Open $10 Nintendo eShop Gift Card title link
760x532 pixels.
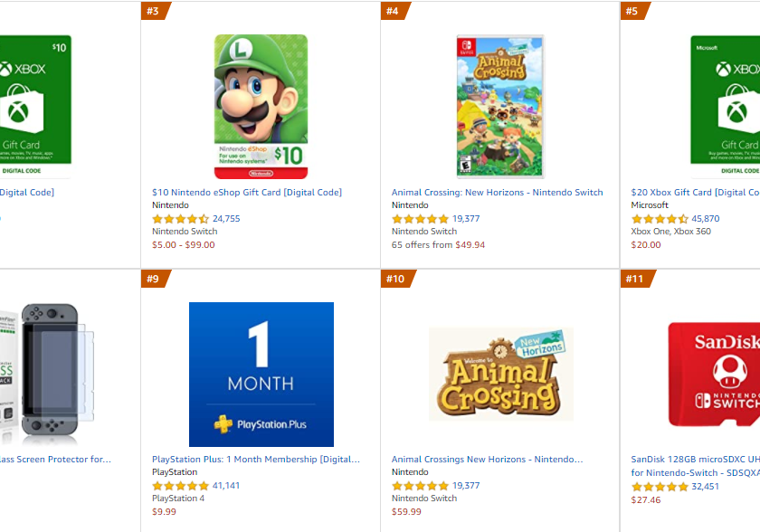(247, 193)
